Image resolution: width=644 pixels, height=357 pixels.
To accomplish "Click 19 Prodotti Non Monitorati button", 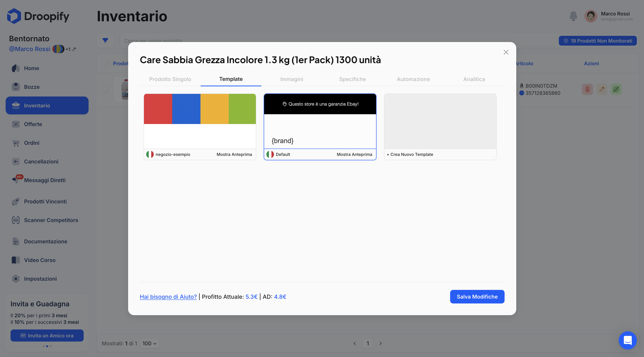I will click(598, 41).
